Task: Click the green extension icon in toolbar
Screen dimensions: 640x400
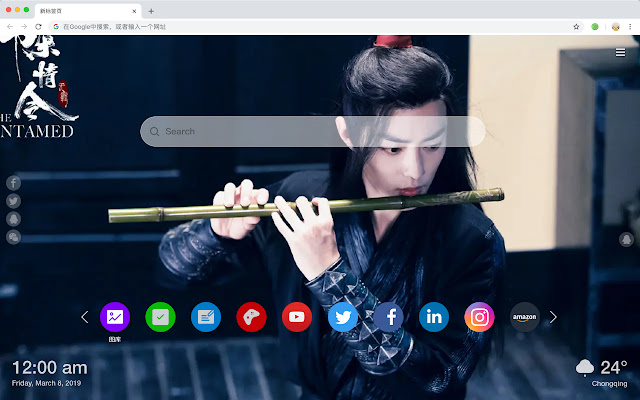Action: (595, 27)
